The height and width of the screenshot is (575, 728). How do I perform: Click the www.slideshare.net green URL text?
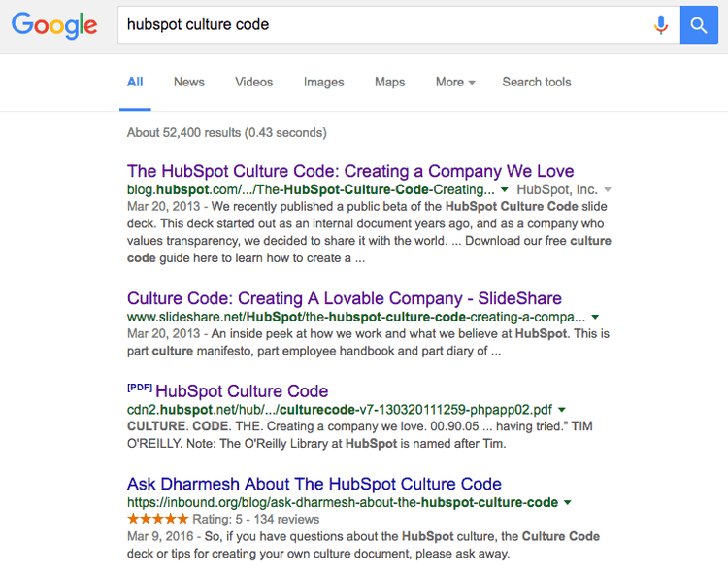click(x=356, y=318)
